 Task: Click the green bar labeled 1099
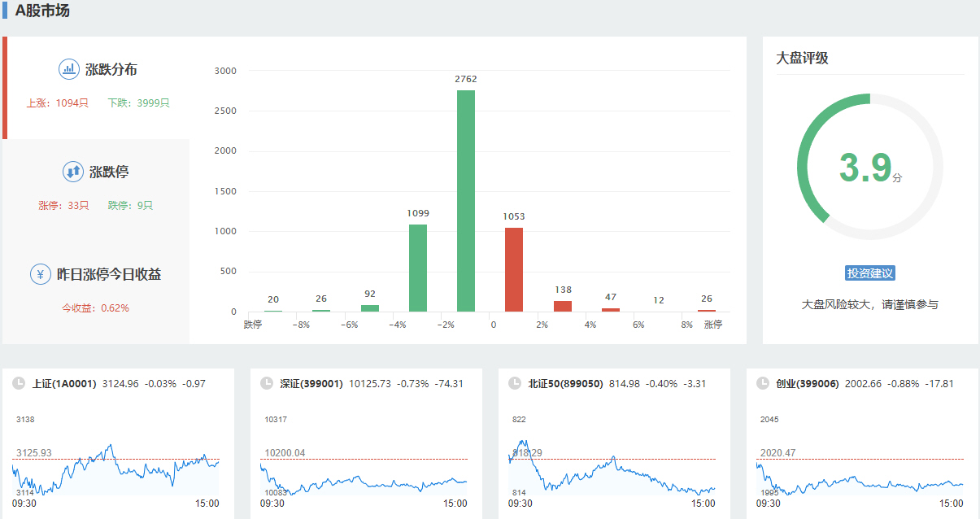tap(418, 268)
